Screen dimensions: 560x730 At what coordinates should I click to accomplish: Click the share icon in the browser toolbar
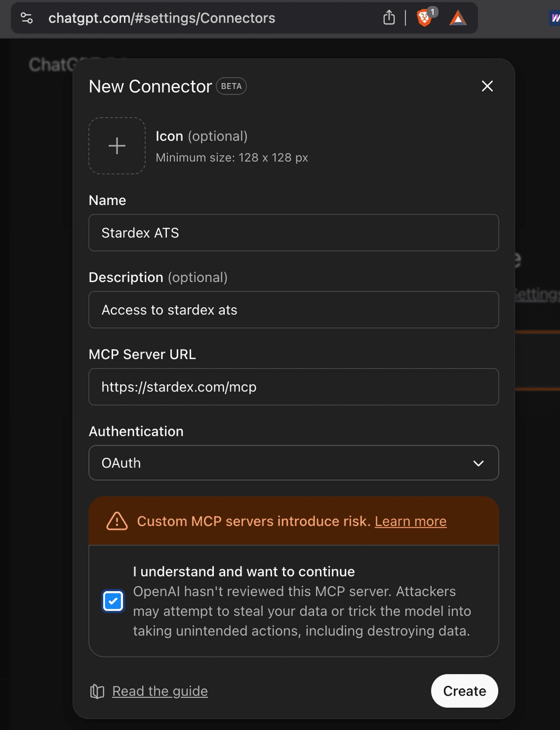coord(389,17)
